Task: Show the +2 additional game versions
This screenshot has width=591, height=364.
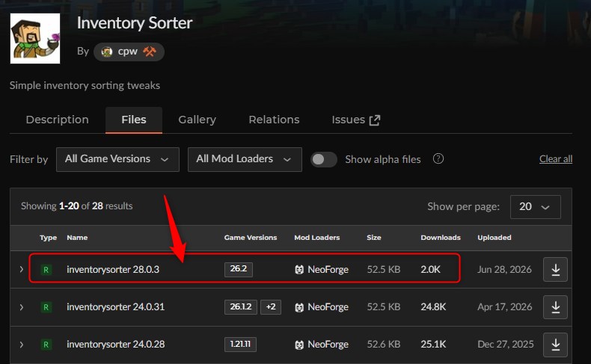Action: coord(271,306)
